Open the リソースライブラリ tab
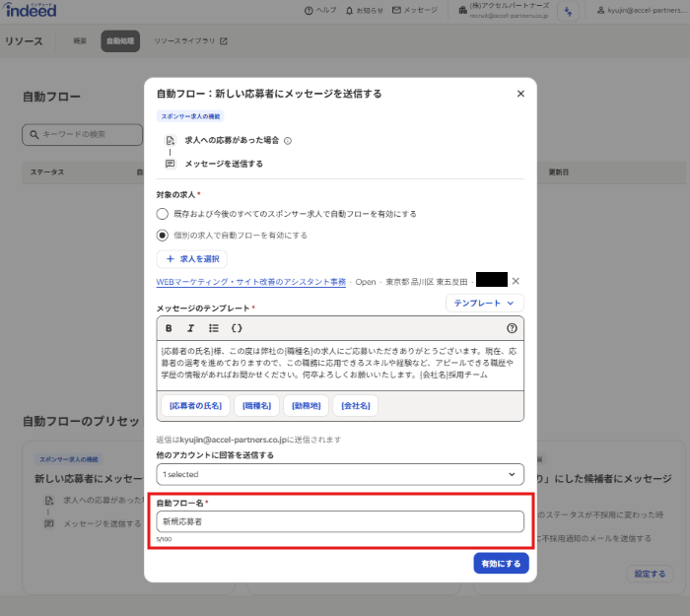This screenshot has width=690, height=616. 190,41
